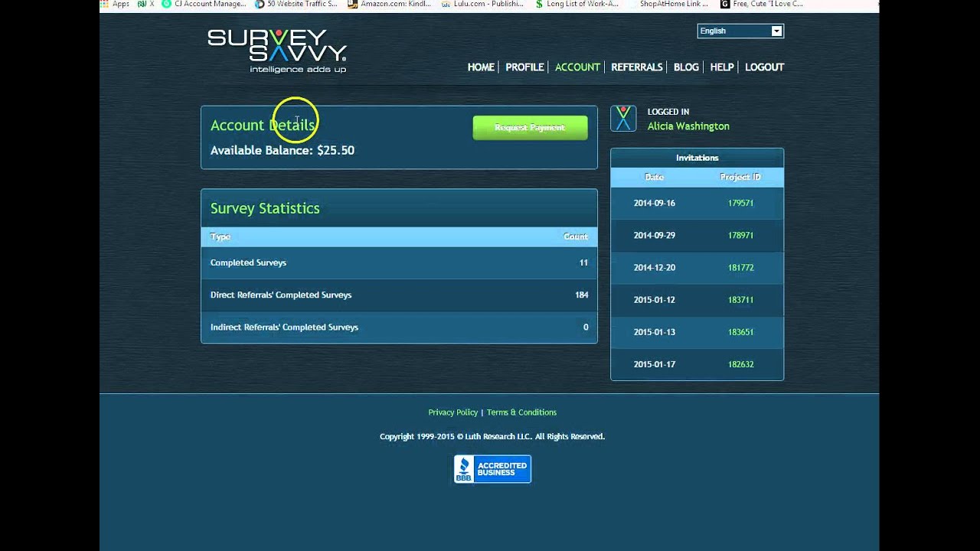Open project ID 178971
980x551 pixels.
coord(740,236)
